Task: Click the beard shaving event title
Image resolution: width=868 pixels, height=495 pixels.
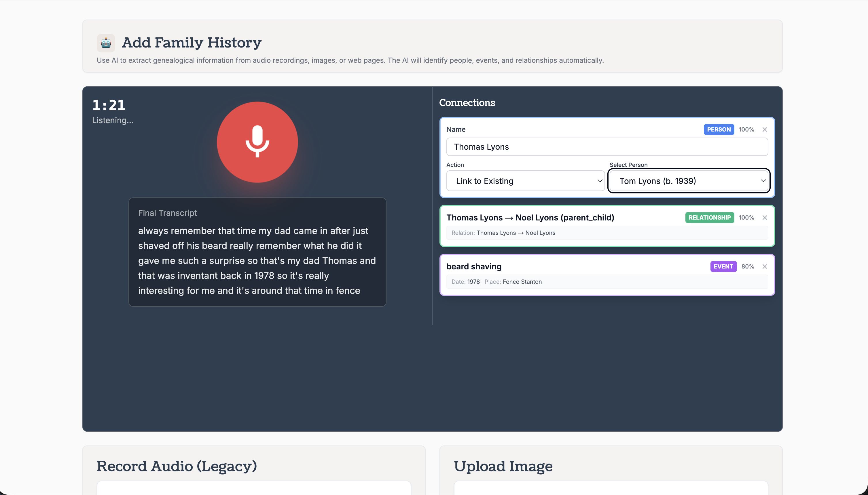Action: click(x=474, y=266)
